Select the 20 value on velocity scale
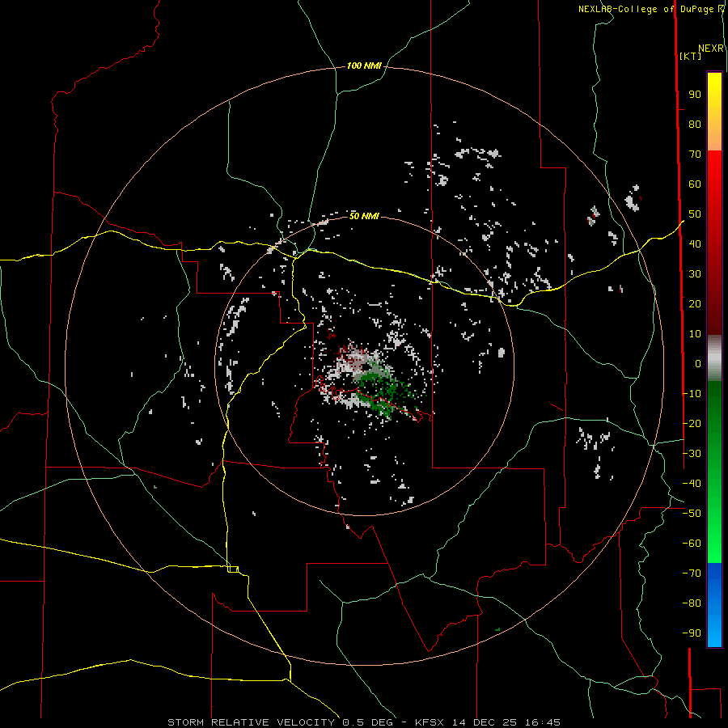 click(695, 304)
